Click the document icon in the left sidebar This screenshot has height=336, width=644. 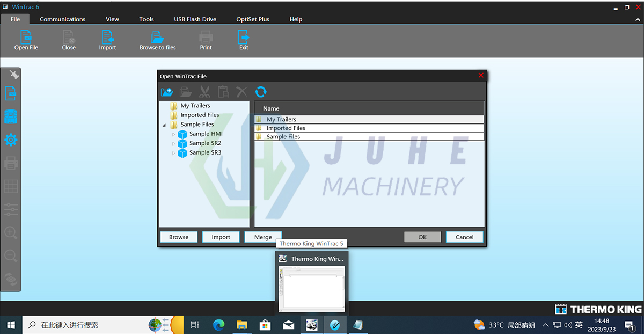pyautogui.click(x=11, y=93)
